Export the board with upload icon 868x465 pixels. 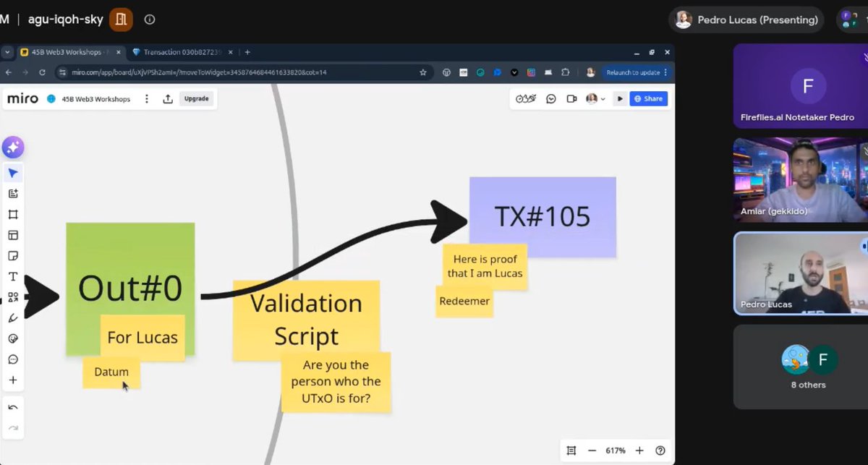point(168,99)
